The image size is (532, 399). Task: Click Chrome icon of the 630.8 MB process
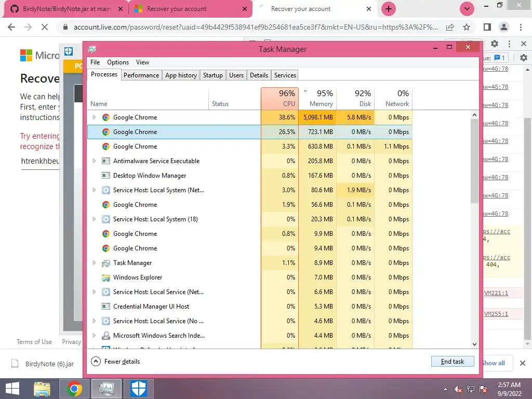tap(106, 146)
